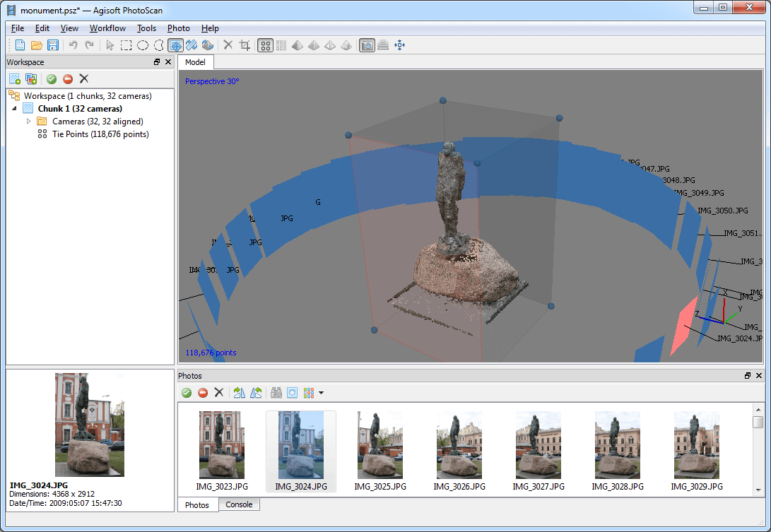Open the Workflow menu

[x=107, y=28]
